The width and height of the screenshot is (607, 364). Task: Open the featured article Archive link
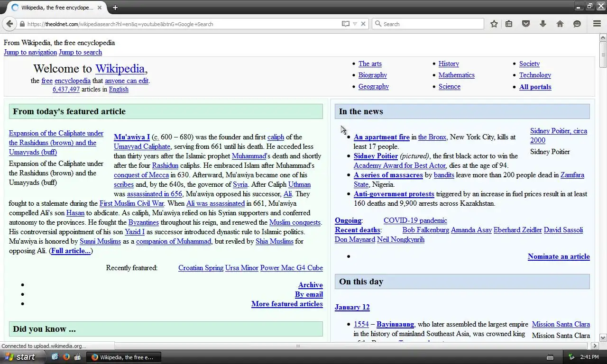point(311,285)
